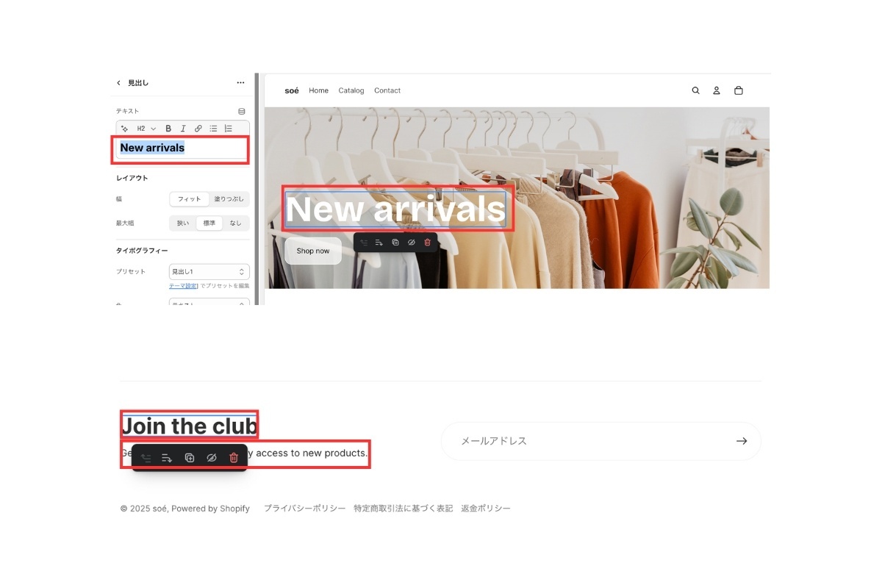882x588 pixels.
Task: Click the sidebar vertical scrollbar
Action: [257, 189]
